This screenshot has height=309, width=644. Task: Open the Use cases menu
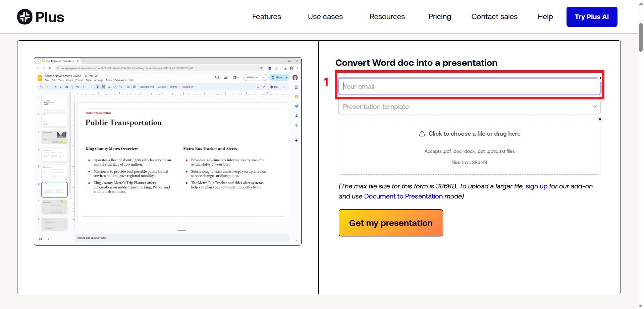(325, 17)
